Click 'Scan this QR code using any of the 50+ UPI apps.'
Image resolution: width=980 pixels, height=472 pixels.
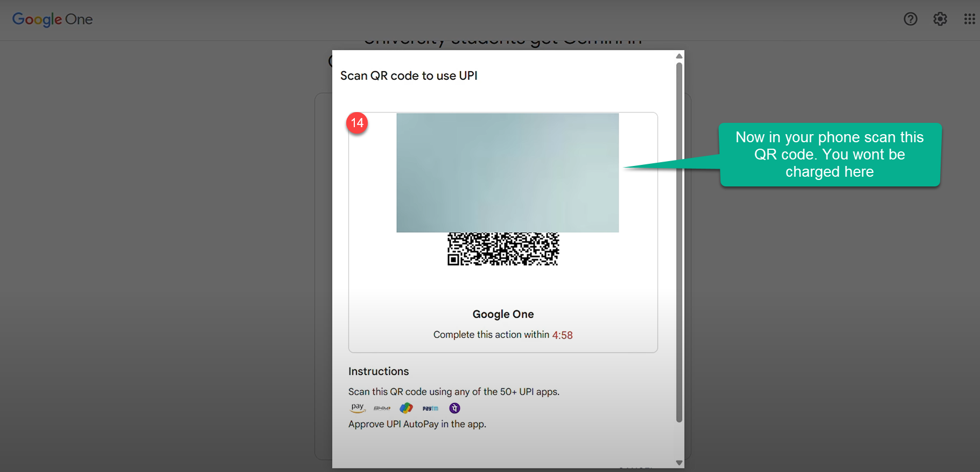pyautogui.click(x=454, y=392)
